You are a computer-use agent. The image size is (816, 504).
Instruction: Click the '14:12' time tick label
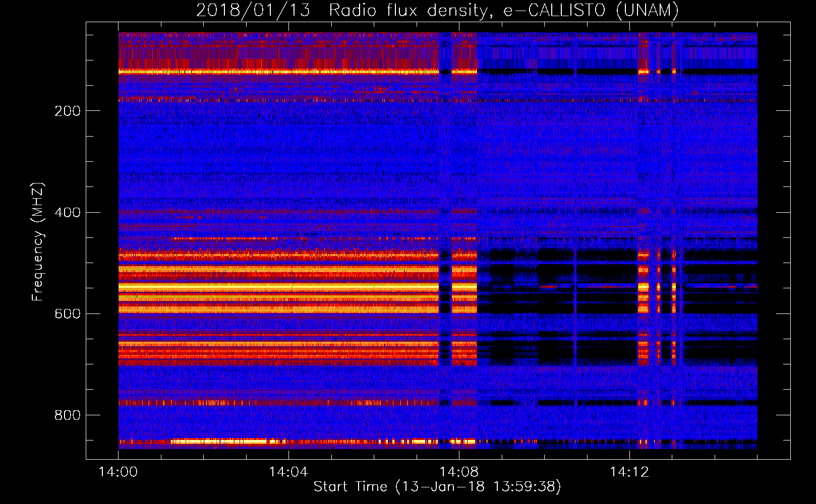point(629,472)
